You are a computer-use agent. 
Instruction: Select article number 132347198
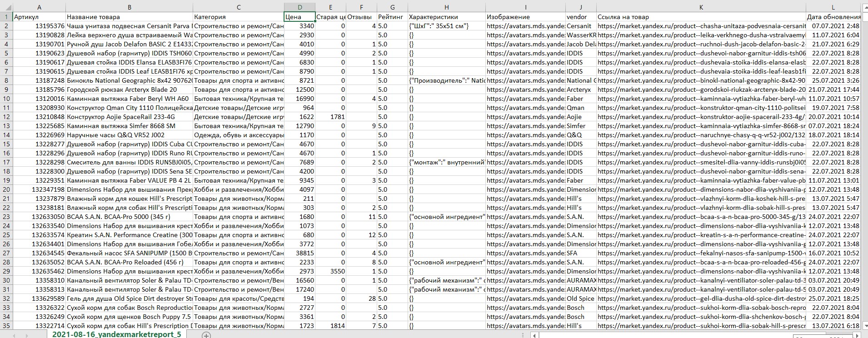(39, 189)
